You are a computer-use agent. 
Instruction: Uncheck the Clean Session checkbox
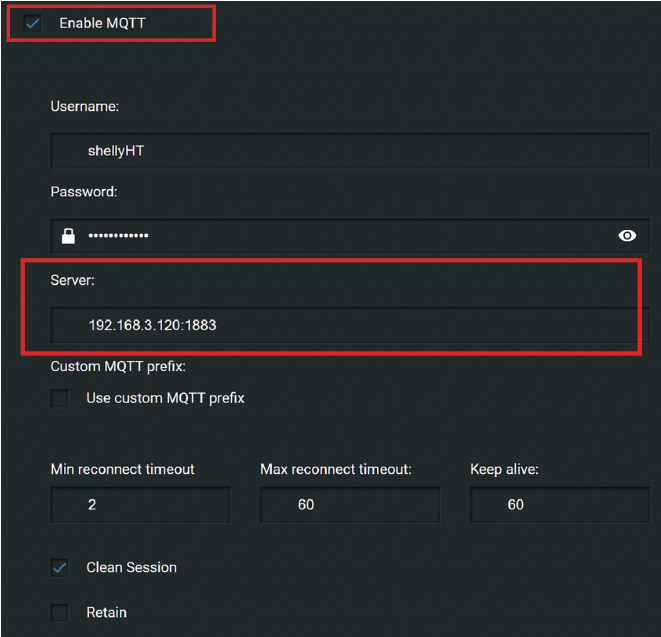point(61,567)
